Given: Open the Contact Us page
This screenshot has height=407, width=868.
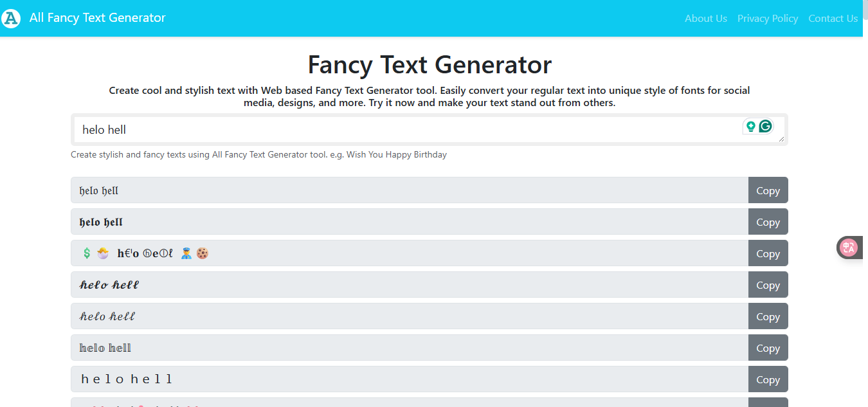Looking at the screenshot, I should click(x=833, y=18).
